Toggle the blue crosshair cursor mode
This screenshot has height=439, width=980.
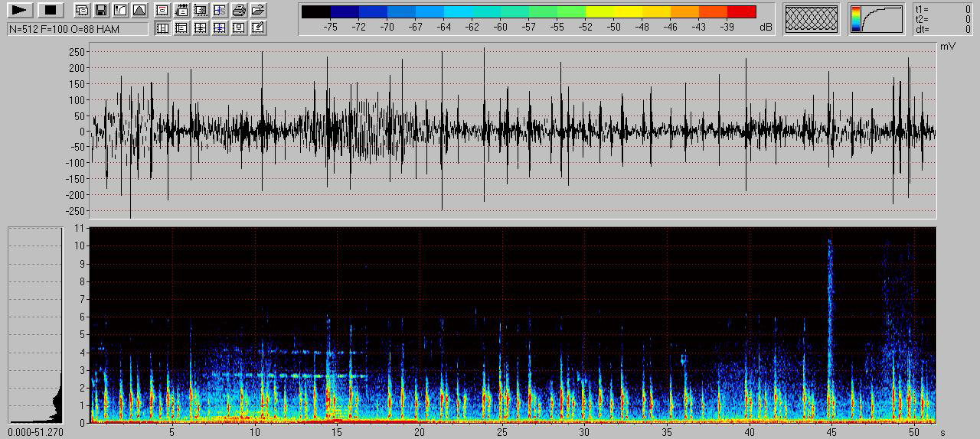coord(220,28)
